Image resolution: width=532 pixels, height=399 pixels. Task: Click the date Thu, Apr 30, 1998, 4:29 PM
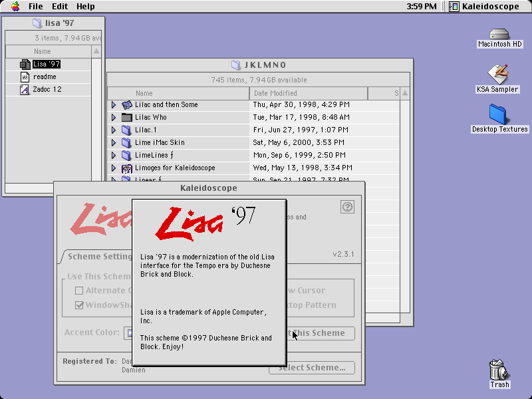301,105
